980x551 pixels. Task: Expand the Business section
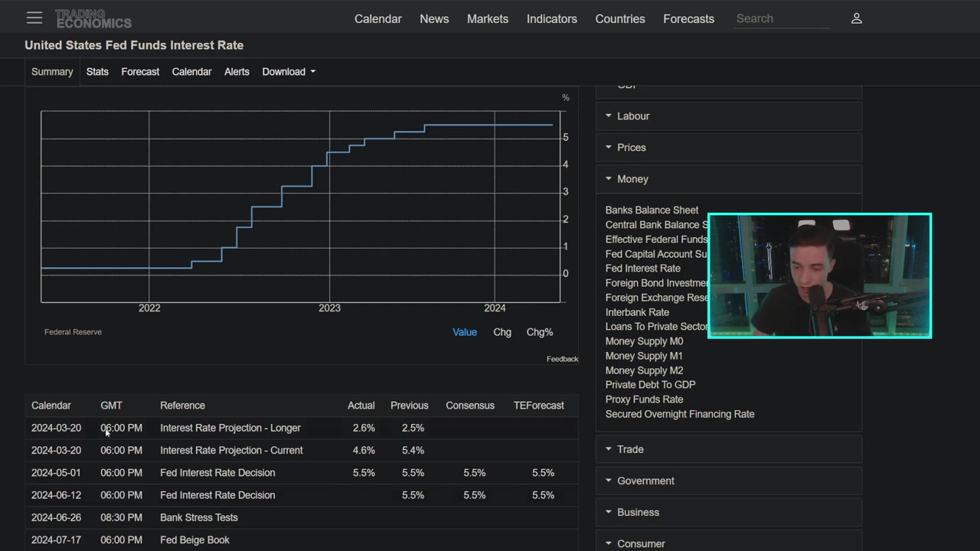click(729, 512)
